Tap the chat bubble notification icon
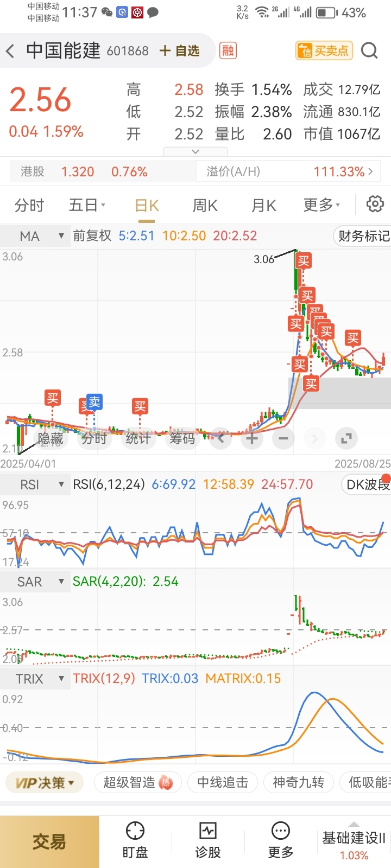Image resolution: width=391 pixels, height=868 pixels. pyautogui.click(x=153, y=12)
